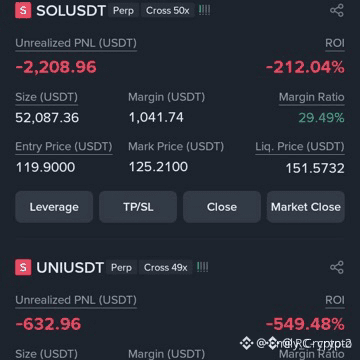Click the red S badge beside UNIUSDT

23,267
